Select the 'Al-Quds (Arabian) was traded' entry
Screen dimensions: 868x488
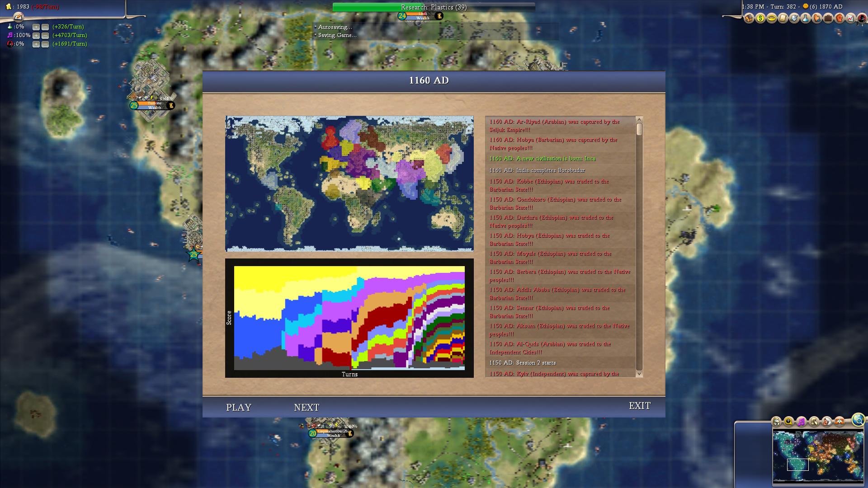point(560,348)
